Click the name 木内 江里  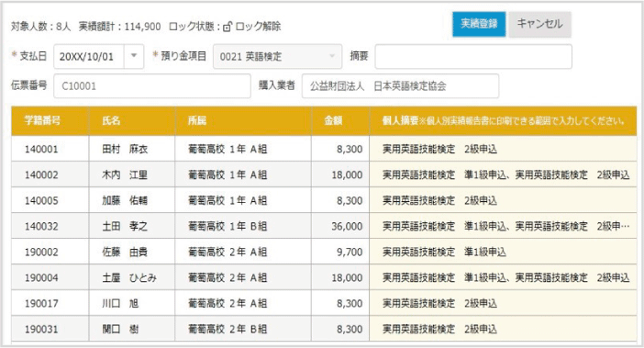[125, 175]
